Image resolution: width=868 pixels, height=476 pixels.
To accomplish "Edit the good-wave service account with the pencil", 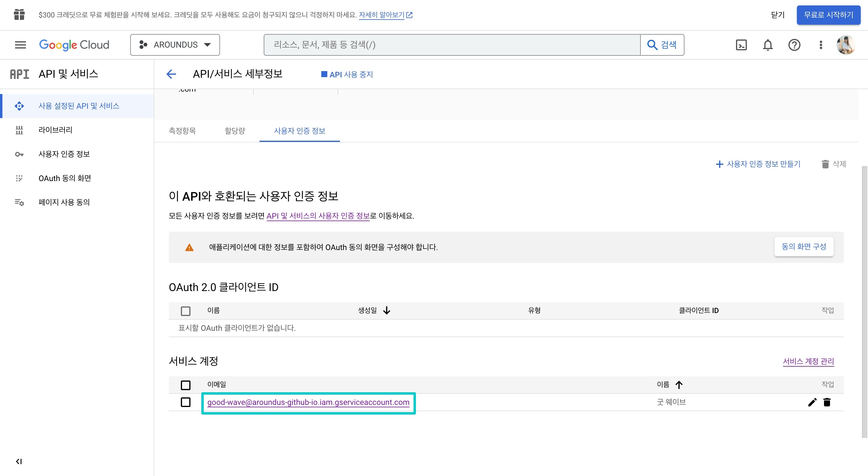I will (x=812, y=402).
